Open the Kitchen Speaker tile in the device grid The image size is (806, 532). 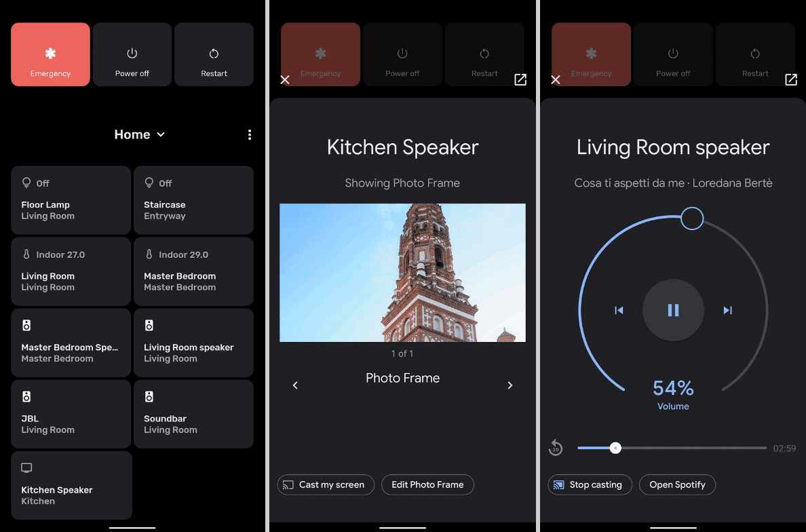pos(71,485)
